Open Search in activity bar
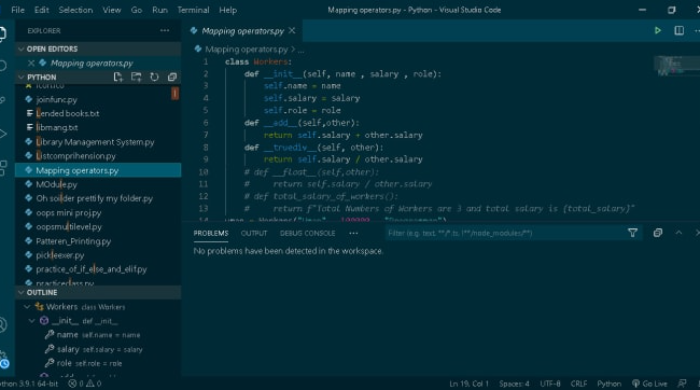This screenshot has height=390, width=700. 3,66
